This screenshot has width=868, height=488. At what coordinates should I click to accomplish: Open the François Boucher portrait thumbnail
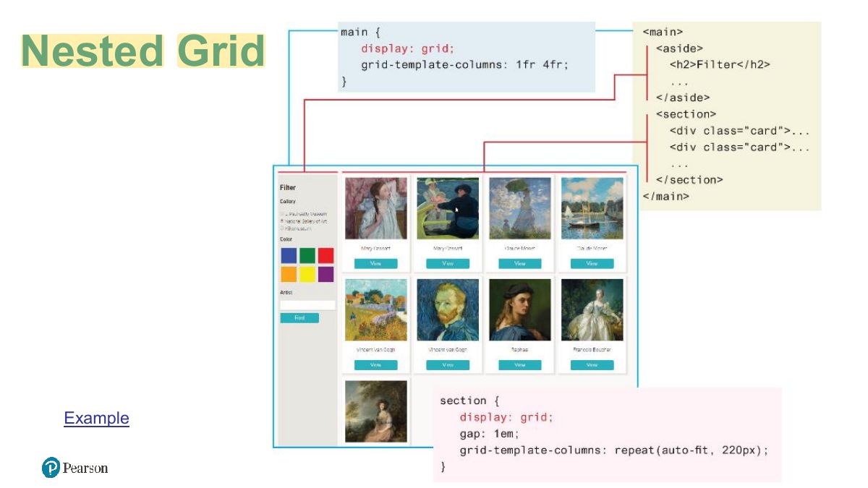(x=592, y=309)
